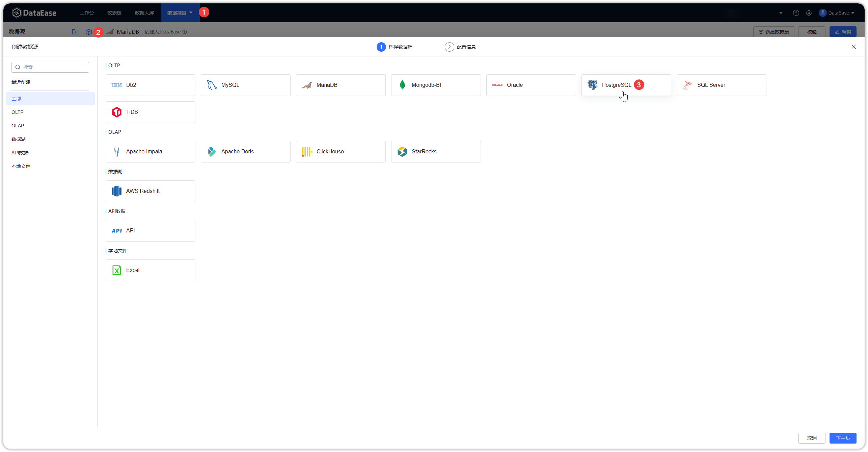Click OLTP category in left sidebar
The height and width of the screenshot is (452, 868).
click(x=17, y=112)
